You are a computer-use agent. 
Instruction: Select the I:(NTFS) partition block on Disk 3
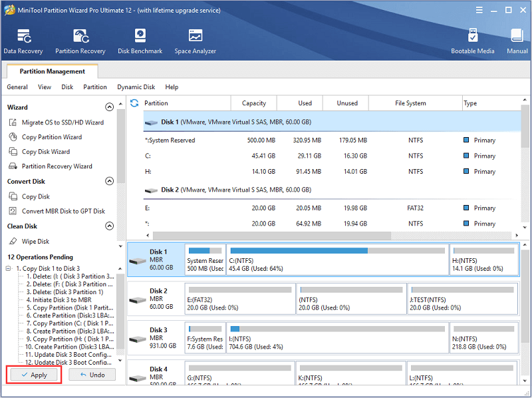pos(337,338)
